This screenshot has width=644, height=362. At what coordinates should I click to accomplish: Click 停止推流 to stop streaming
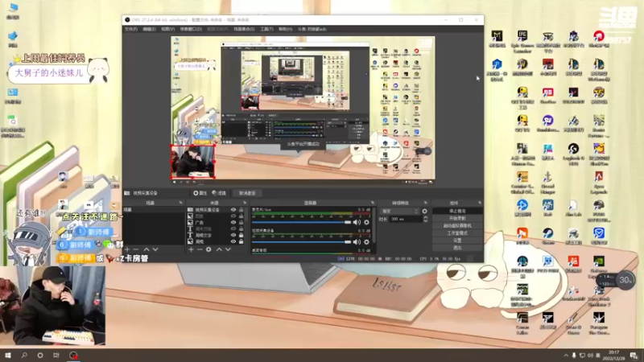point(457,211)
